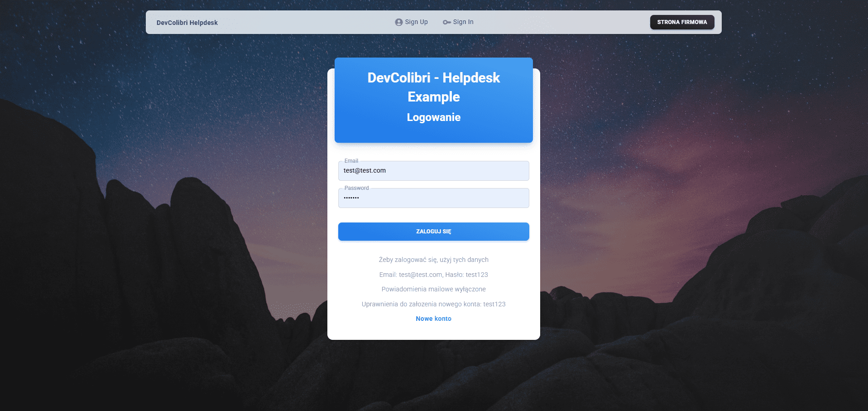Click the Powiadomienia mailowe wyłączone text
Screen dimensions: 868x411
tap(433, 289)
